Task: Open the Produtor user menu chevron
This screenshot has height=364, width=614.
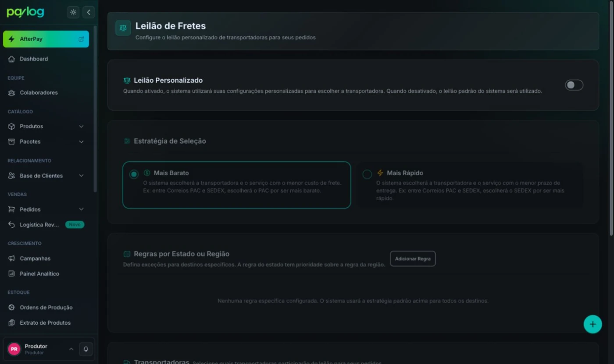Action: click(x=71, y=349)
